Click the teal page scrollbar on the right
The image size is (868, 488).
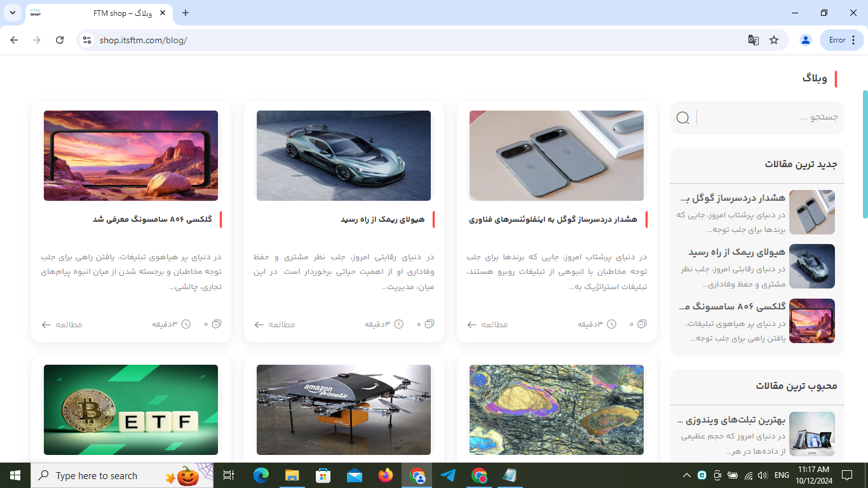click(x=865, y=154)
